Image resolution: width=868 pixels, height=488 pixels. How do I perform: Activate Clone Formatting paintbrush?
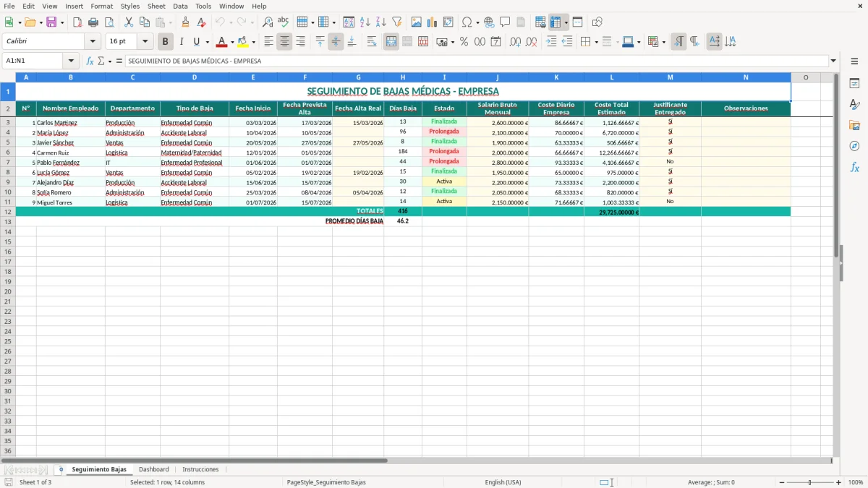point(185,22)
